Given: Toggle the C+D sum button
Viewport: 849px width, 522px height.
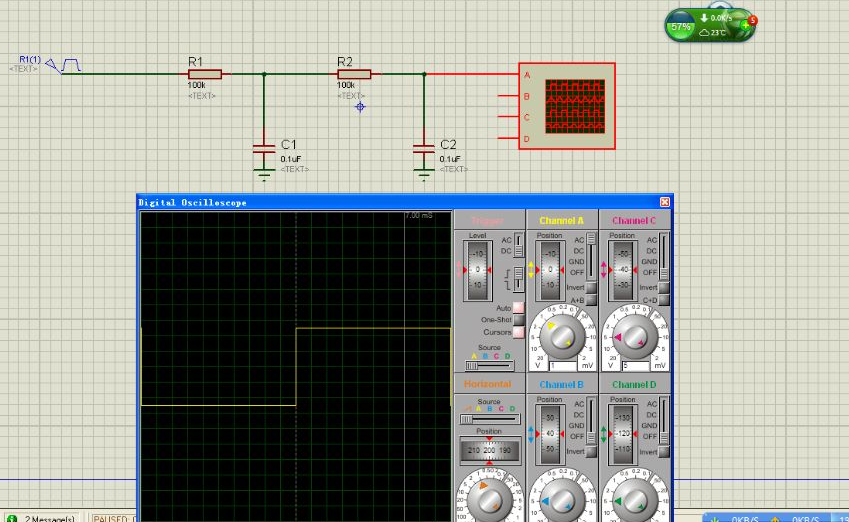Looking at the screenshot, I should pyautogui.click(x=664, y=299).
